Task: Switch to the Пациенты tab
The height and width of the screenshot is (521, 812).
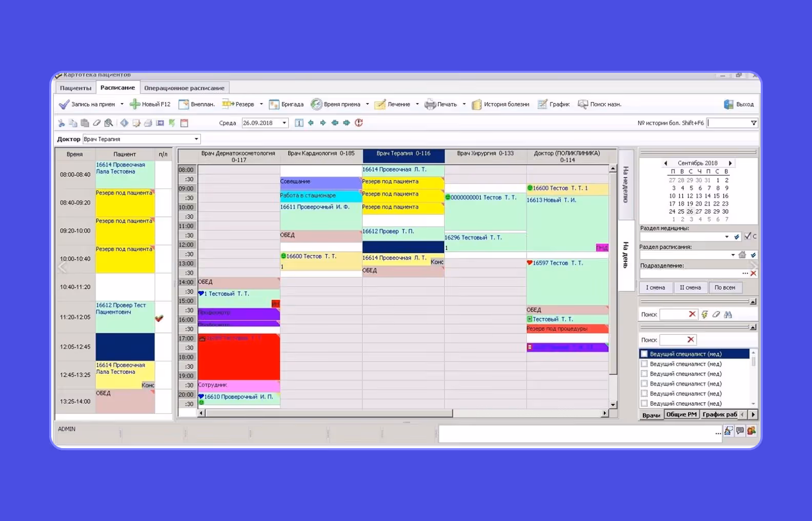Action: [x=76, y=88]
